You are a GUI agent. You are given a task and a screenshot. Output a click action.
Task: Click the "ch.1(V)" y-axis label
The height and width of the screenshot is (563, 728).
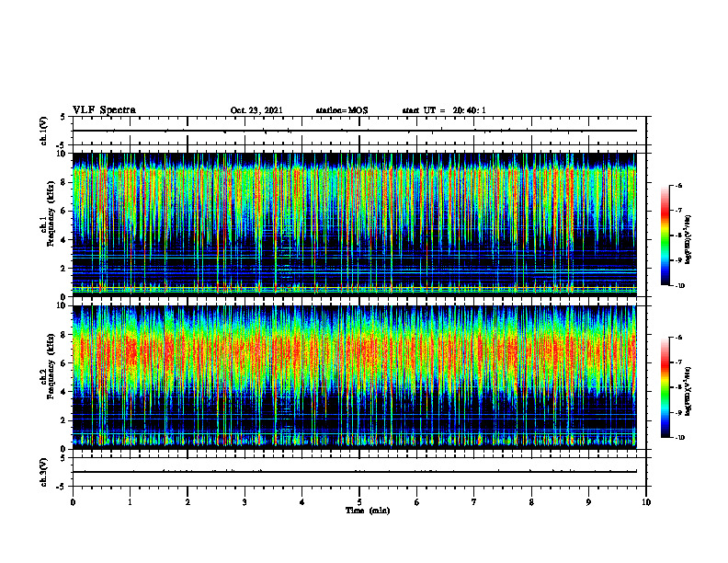pos(43,131)
